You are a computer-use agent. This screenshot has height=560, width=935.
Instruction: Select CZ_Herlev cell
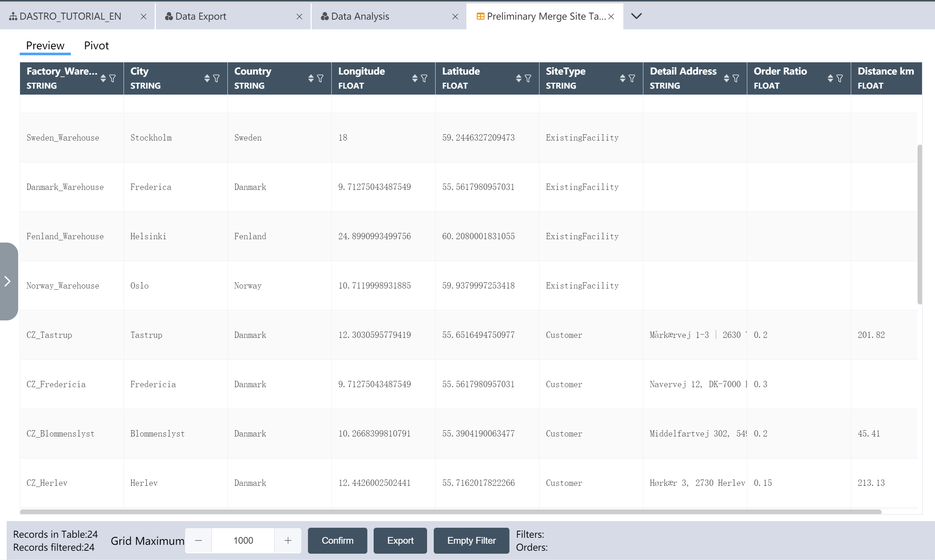(x=72, y=483)
